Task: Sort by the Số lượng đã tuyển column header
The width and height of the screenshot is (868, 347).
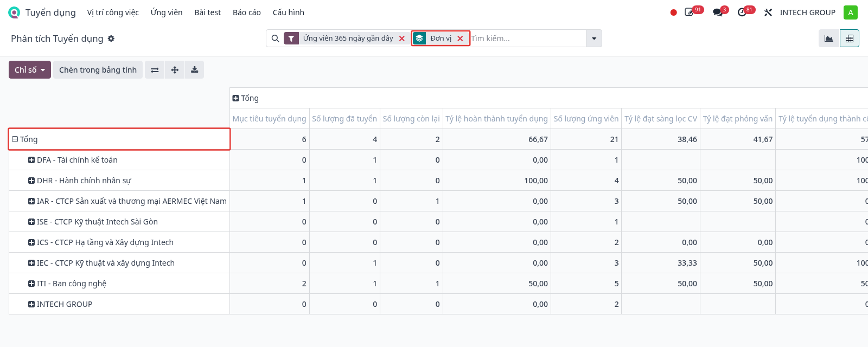Action: [x=344, y=119]
